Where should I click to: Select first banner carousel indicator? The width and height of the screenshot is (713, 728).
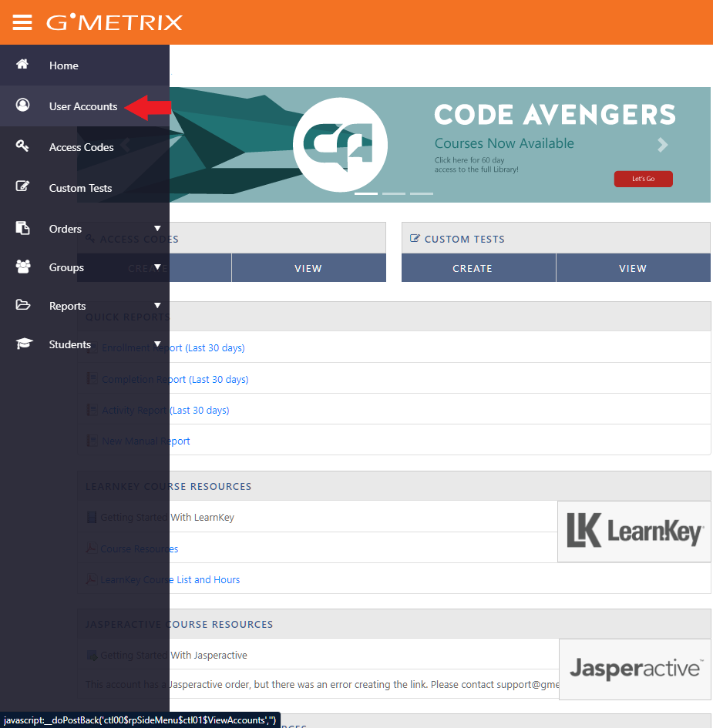click(366, 193)
